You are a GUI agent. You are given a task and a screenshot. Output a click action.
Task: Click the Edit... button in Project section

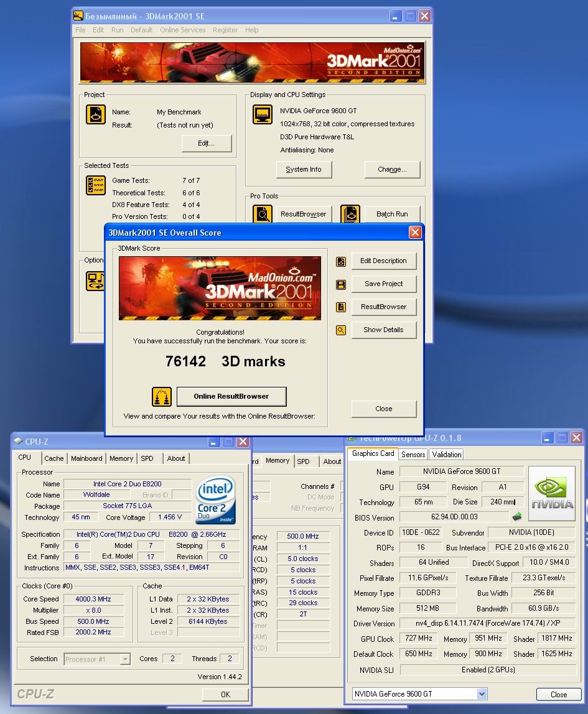(x=207, y=143)
